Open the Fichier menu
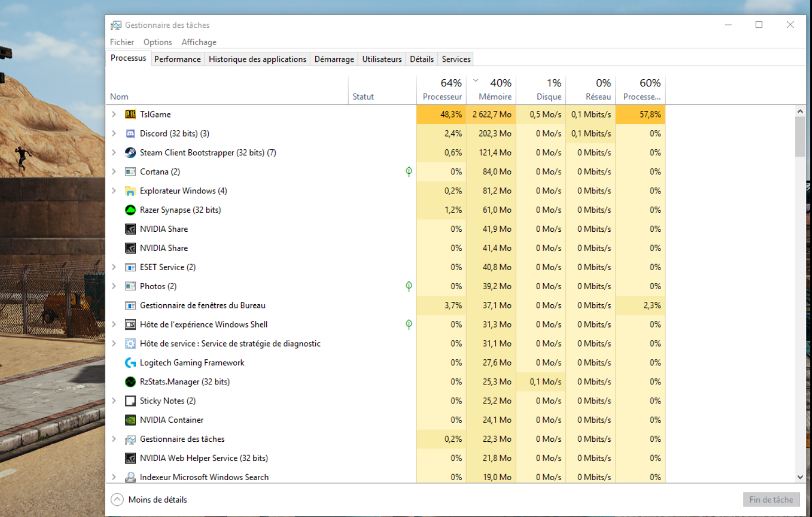 (122, 42)
